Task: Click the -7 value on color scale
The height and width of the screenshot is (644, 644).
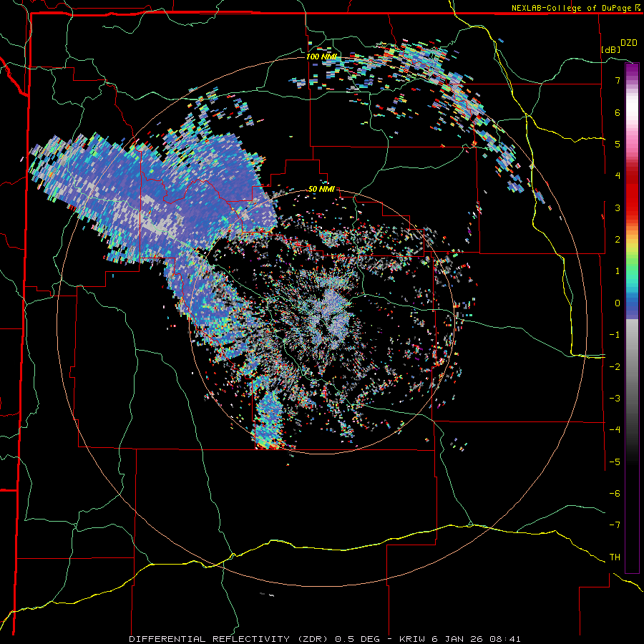Action: coord(615,525)
